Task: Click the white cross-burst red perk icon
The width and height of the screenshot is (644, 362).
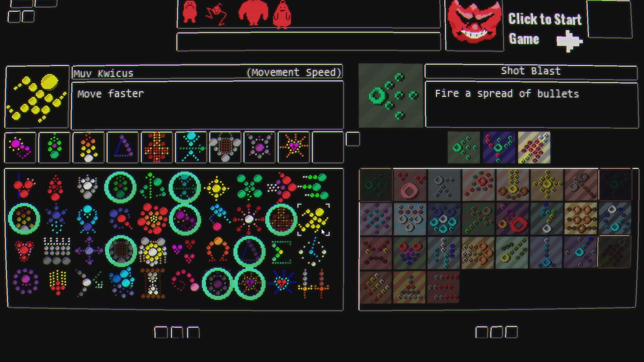Action: coord(249,220)
